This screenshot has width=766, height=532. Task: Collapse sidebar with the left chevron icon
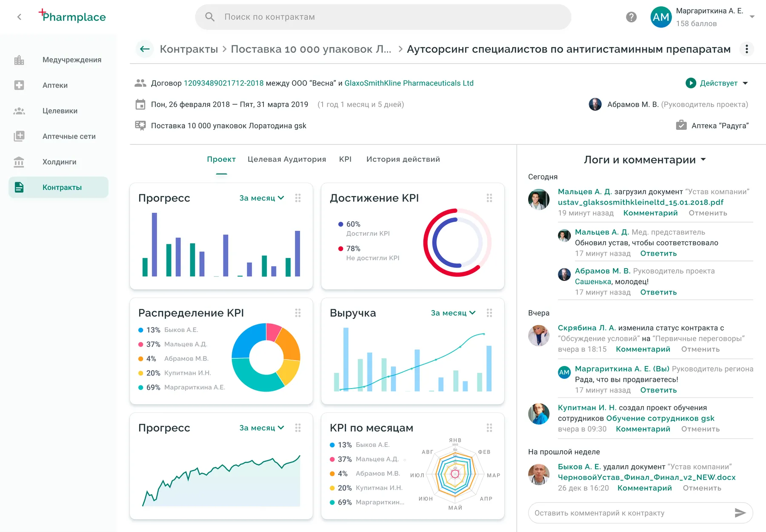click(19, 17)
